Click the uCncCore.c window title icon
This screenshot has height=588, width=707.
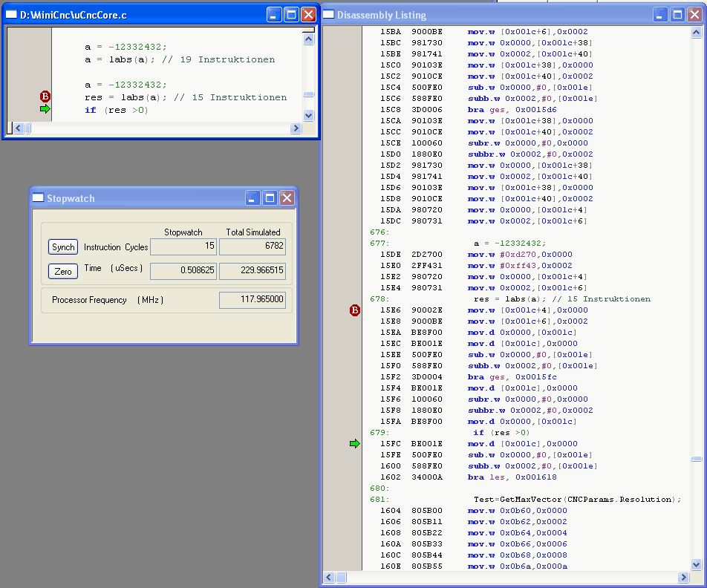point(11,14)
